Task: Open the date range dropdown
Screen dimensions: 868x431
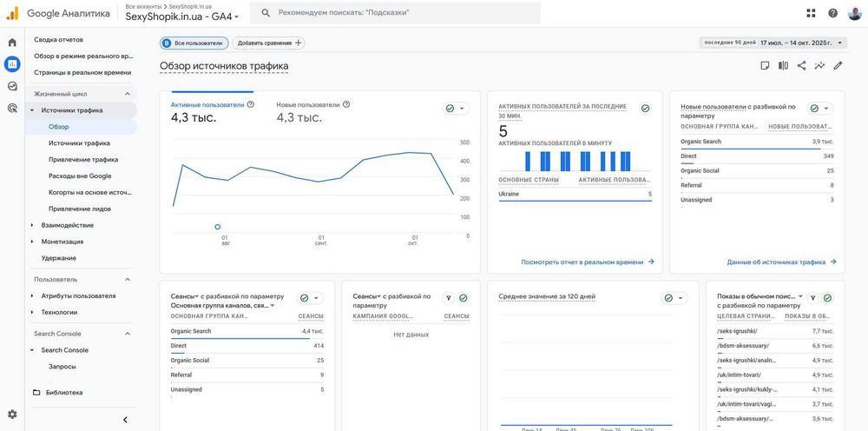Action: pyautogui.click(x=773, y=43)
